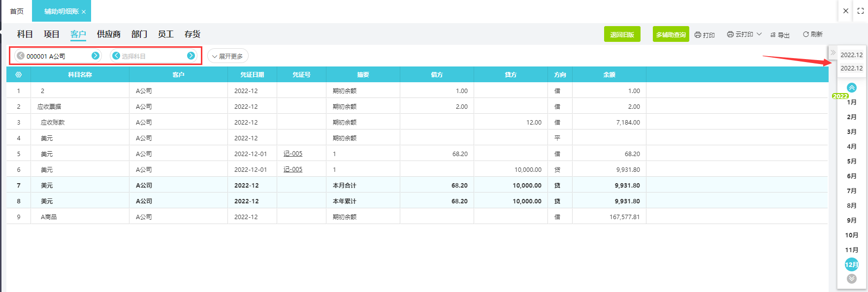The width and height of the screenshot is (868, 292).
Task: Click previous arrow in 选择科目 field
Action: pyautogui.click(x=116, y=56)
